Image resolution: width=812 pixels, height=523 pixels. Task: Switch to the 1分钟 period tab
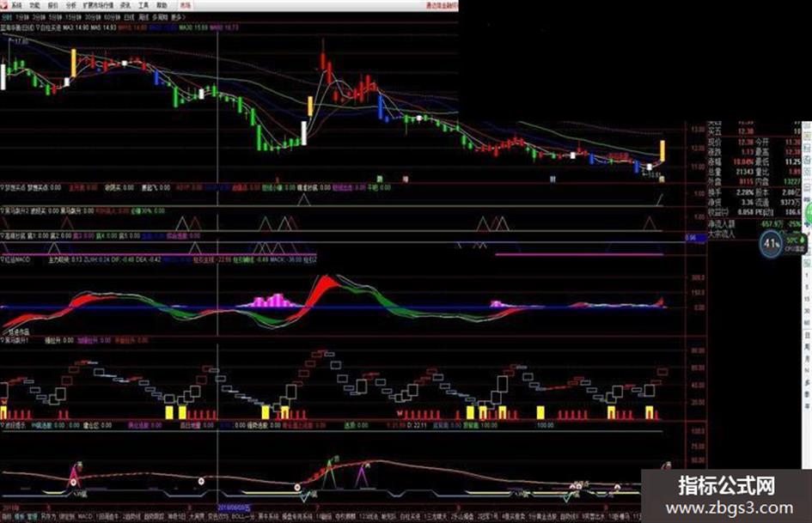click(x=21, y=17)
